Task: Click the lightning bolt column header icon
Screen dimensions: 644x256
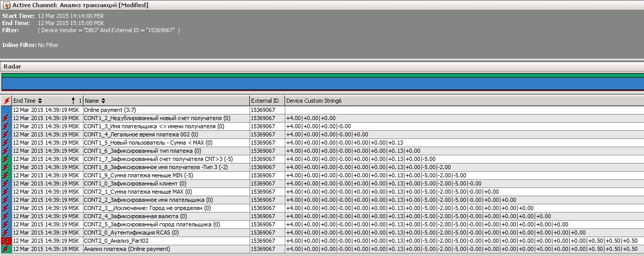Action: 6,101
